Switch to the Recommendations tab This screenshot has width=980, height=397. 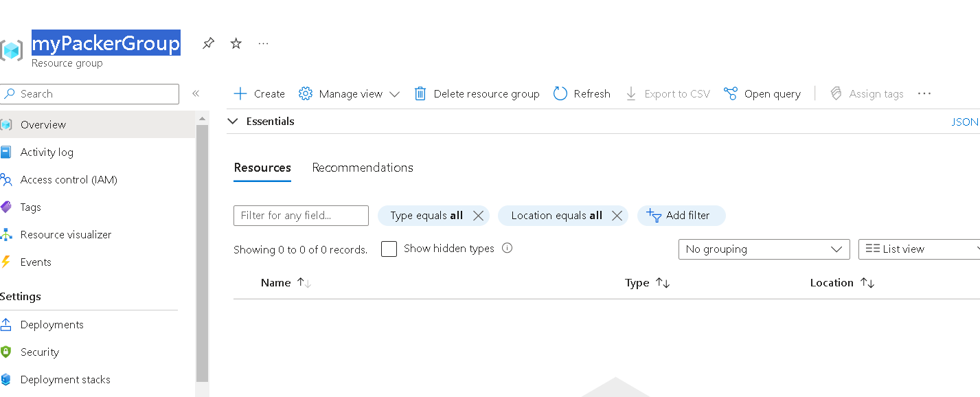[x=363, y=168]
